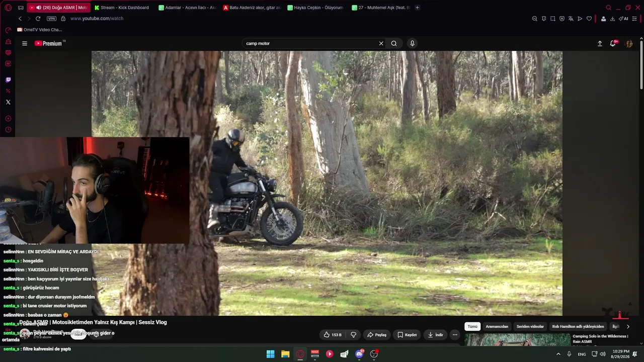644x362 pixels.
Task: Select the Tümü filter chip
Action: [x=472, y=326]
